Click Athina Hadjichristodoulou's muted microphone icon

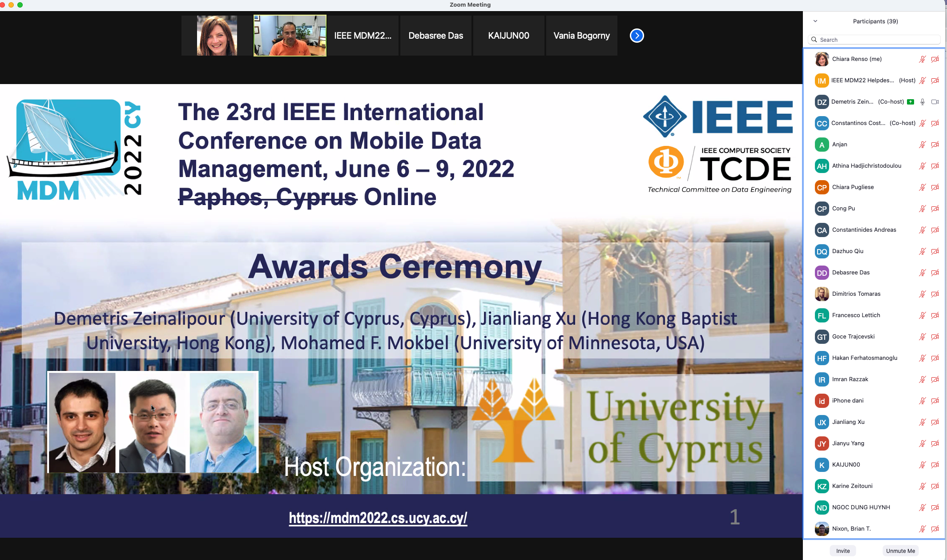click(923, 166)
